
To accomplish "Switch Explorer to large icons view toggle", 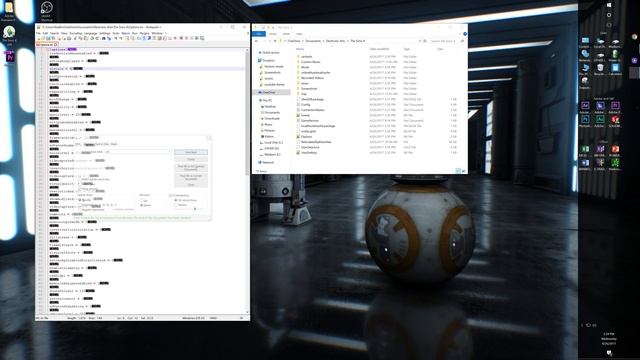I will coord(464,171).
